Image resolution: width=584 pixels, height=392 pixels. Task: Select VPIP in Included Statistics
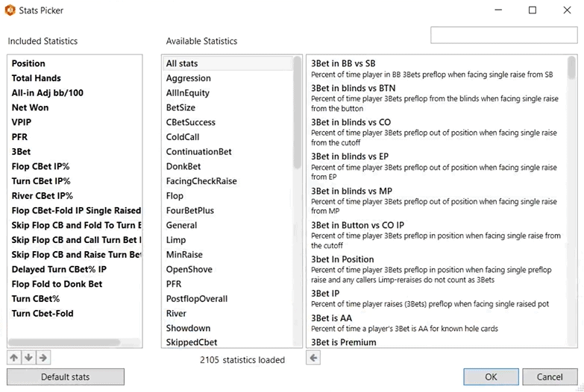pyautogui.click(x=22, y=122)
